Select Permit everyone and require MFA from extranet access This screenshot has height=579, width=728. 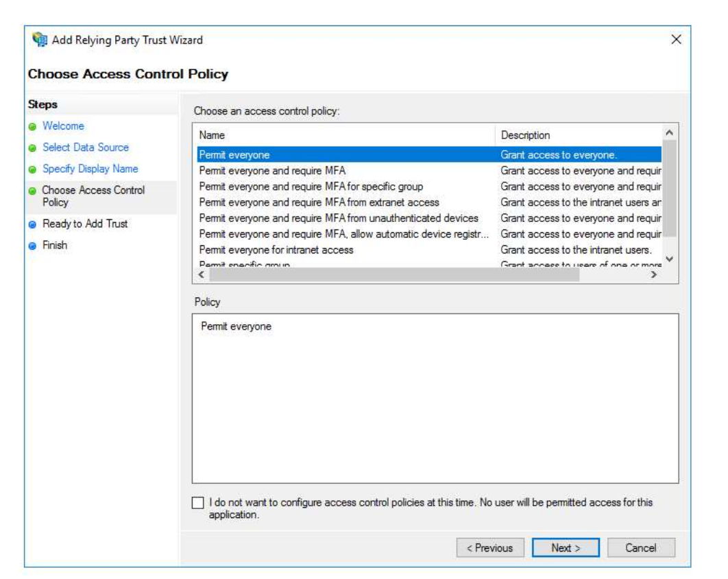click(318, 202)
